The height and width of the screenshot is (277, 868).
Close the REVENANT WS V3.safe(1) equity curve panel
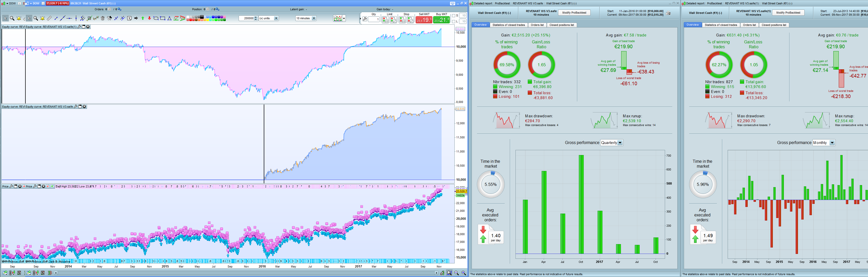88,27
